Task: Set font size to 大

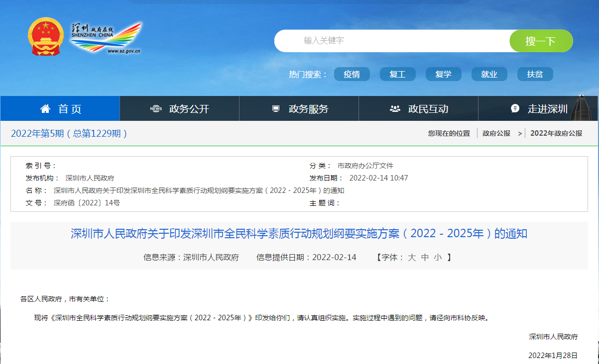Action: pos(411,258)
